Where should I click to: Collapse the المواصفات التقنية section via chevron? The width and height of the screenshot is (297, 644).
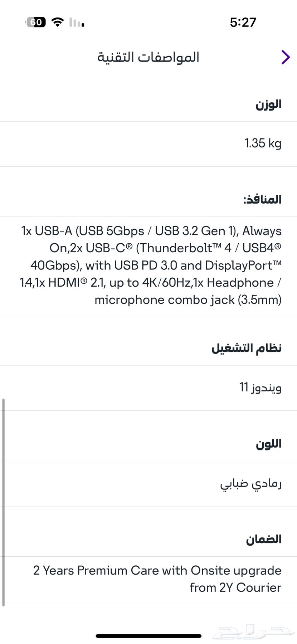click(285, 57)
